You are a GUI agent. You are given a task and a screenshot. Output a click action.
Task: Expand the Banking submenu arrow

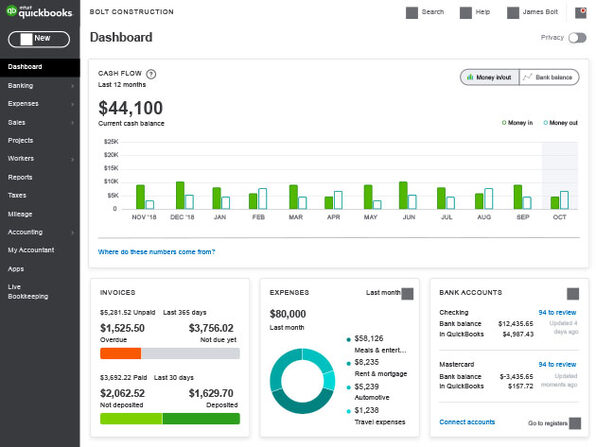pyautogui.click(x=72, y=86)
